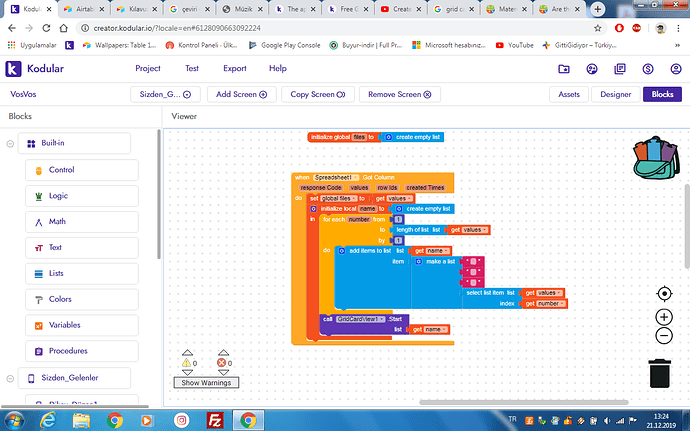Select the Colors block category

(x=60, y=299)
